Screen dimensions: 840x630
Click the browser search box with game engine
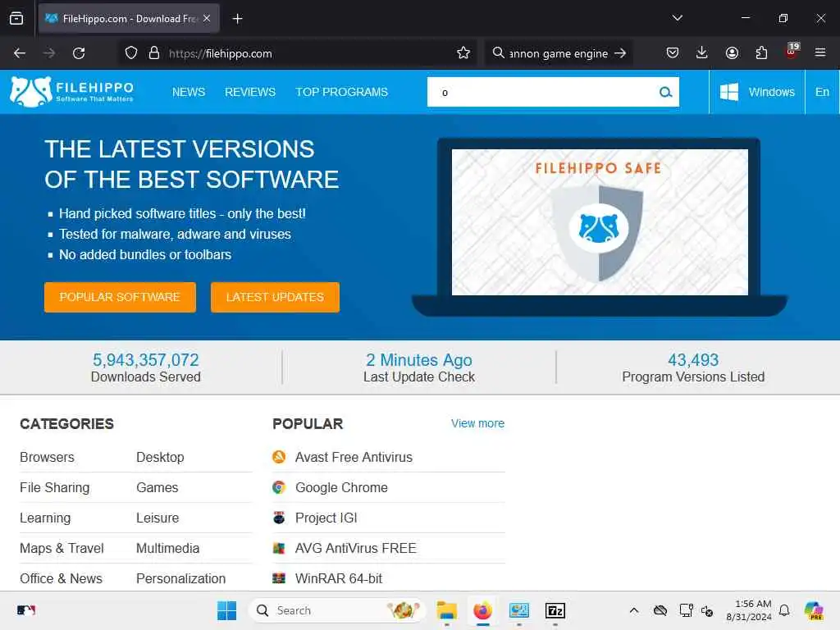[x=558, y=53]
